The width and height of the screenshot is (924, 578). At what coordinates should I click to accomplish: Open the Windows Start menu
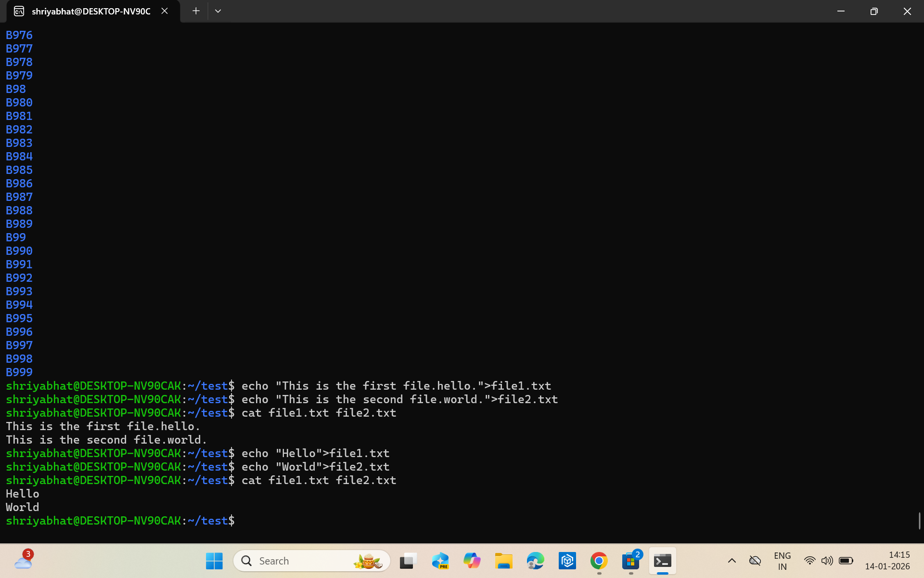click(x=214, y=561)
